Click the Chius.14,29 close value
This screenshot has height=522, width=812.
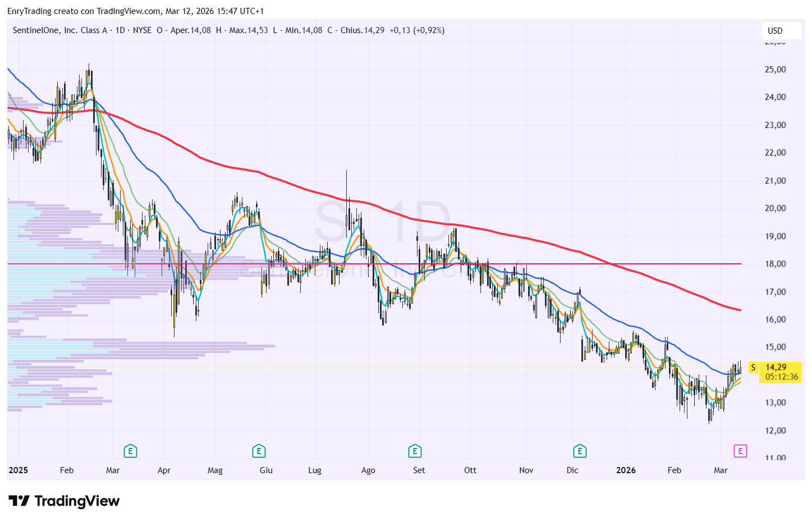coord(363,30)
